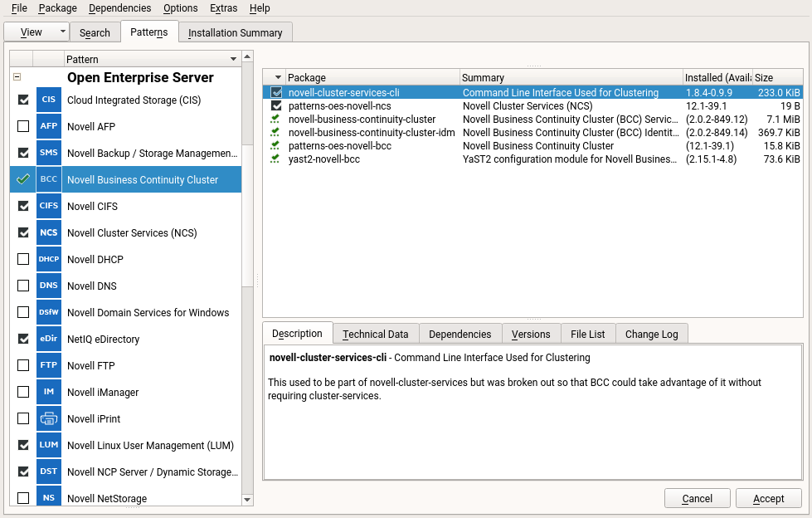
Task: Enable the Novell DHCP checkbox
Action: click(23, 260)
